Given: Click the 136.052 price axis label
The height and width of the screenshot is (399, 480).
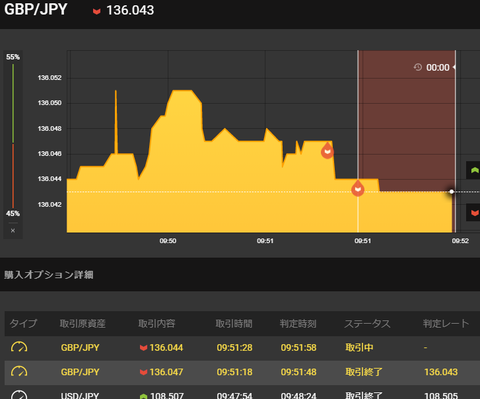Looking at the screenshot, I should (x=49, y=78).
